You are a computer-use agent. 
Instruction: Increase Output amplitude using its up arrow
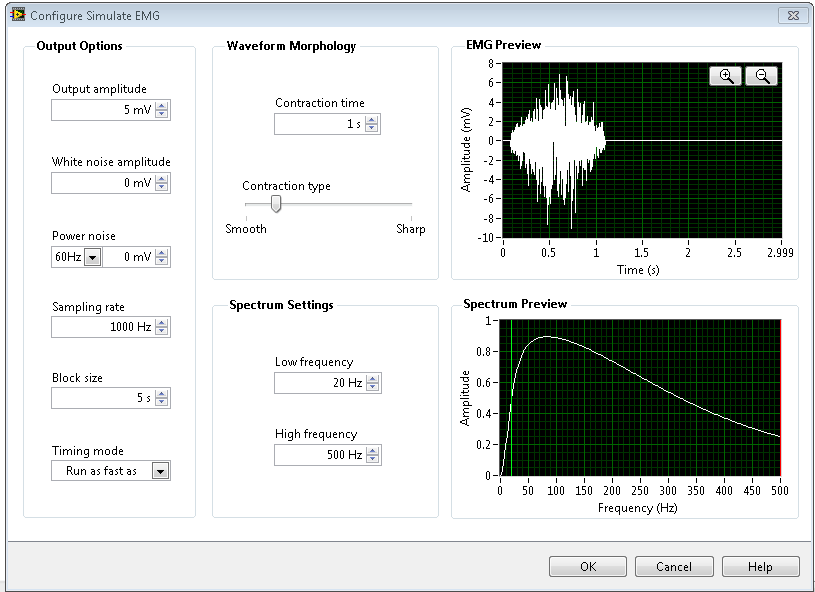point(162,106)
